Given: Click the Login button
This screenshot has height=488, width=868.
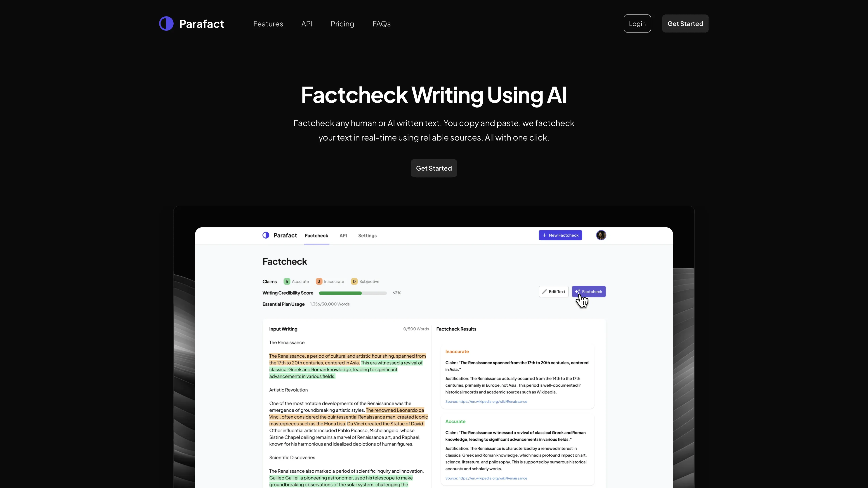Looking at the screenshot, I should tap(637, 23).
